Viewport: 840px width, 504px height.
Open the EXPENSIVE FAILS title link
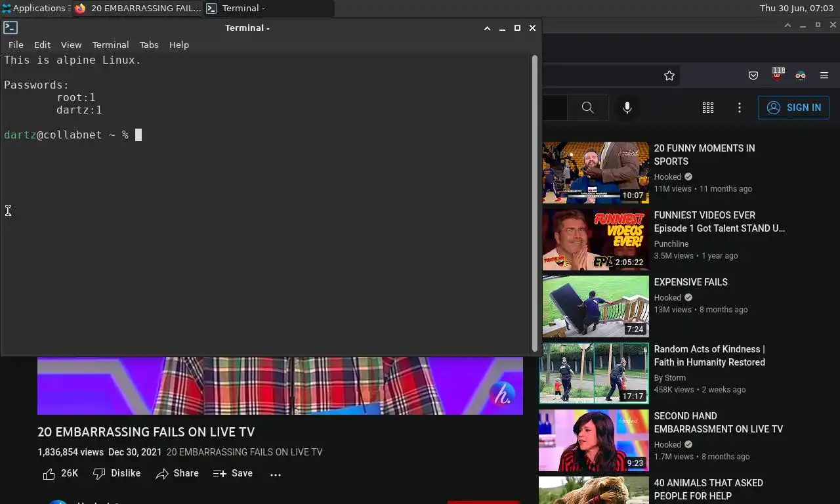tap(690, 282)
